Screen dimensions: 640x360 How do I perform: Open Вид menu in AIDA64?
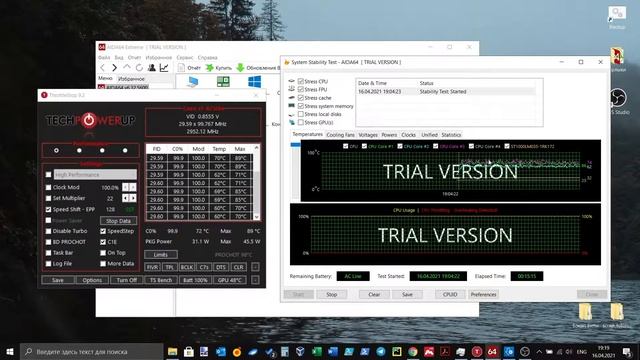[x=119, y=58]
